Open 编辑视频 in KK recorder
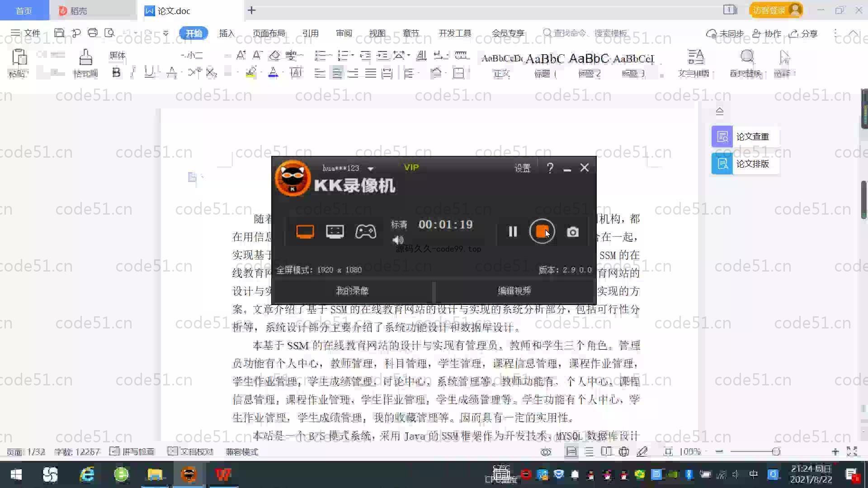 514,291
